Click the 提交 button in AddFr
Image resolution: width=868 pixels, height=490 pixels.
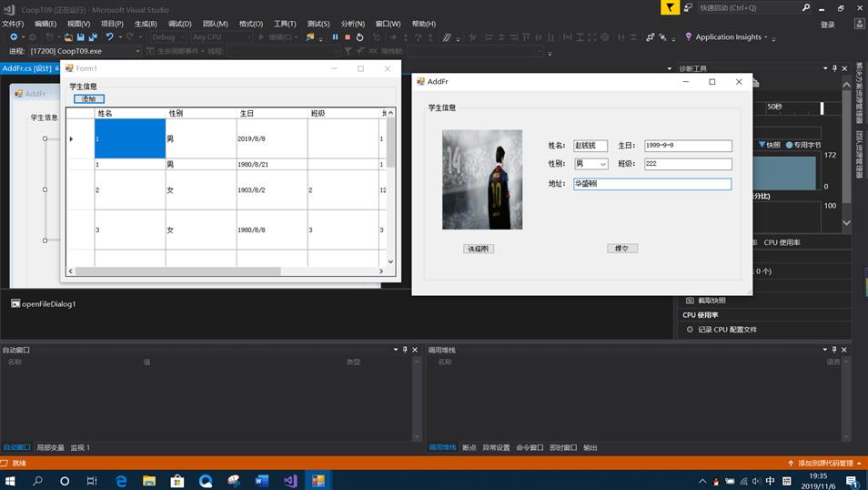(622, 249)
